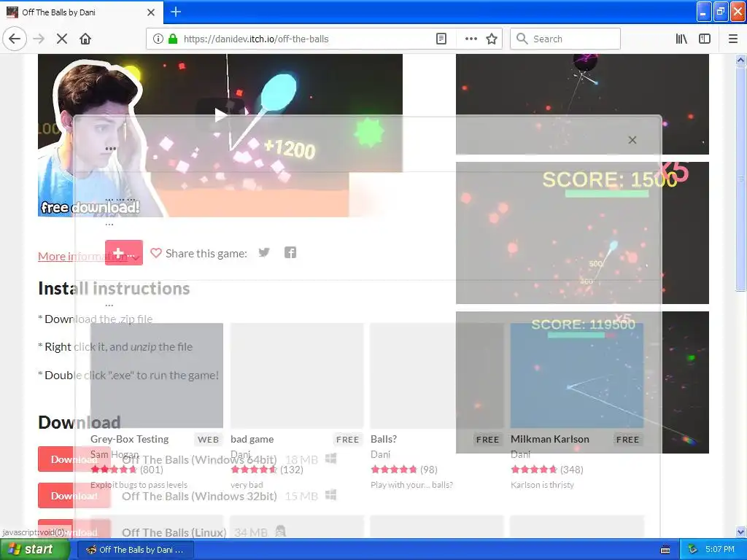Open the SCORE: 119500 screenshot thumbnail
Screen dimensions: 747x560
582,382
